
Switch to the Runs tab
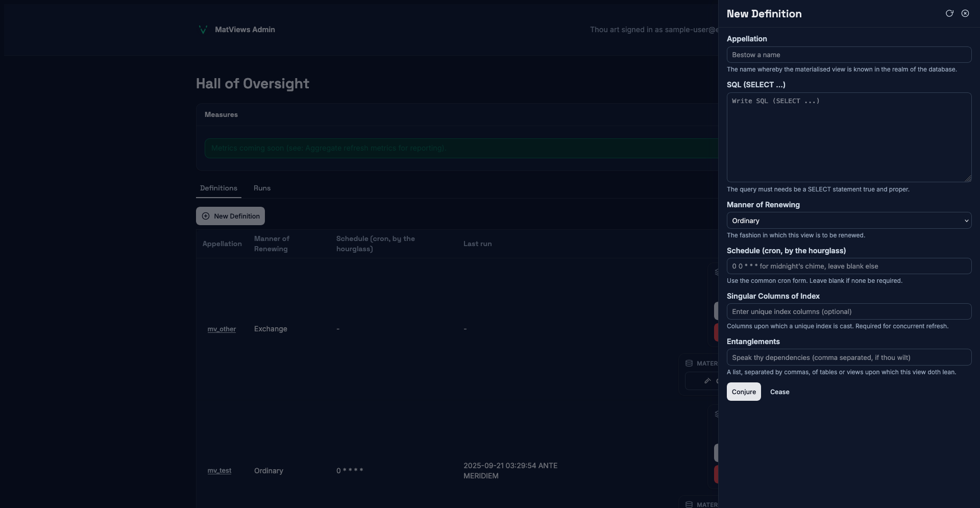point(262,188)
